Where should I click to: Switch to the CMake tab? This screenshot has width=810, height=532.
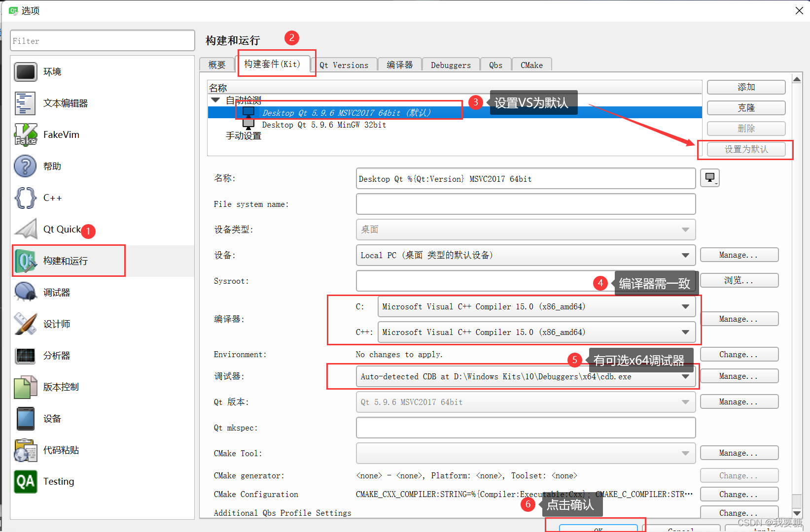click(x=532, y=65)
